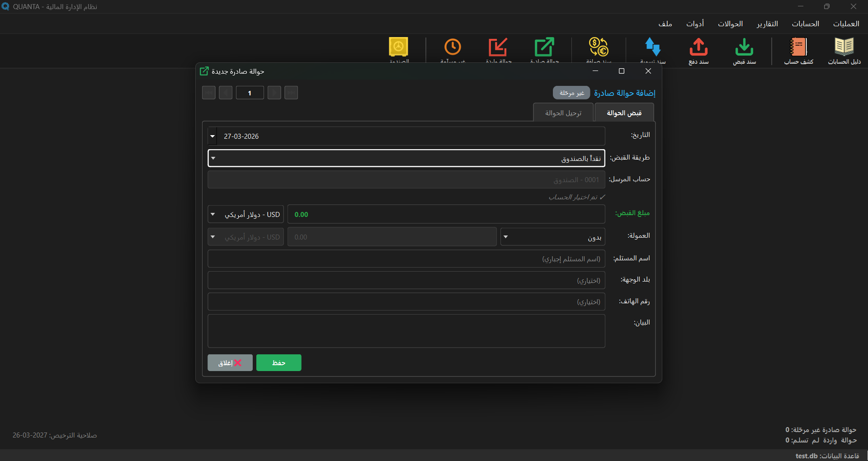Open the undelivered transfers orange clock icon
Image resolution: width=868 pixels, height=461 pixels.
coord(453,47)
